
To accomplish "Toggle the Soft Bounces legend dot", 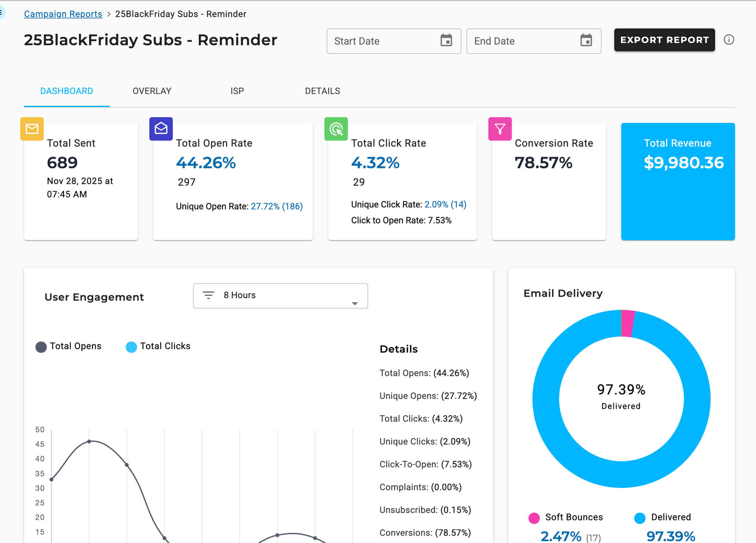I will [x=534, y=518].
